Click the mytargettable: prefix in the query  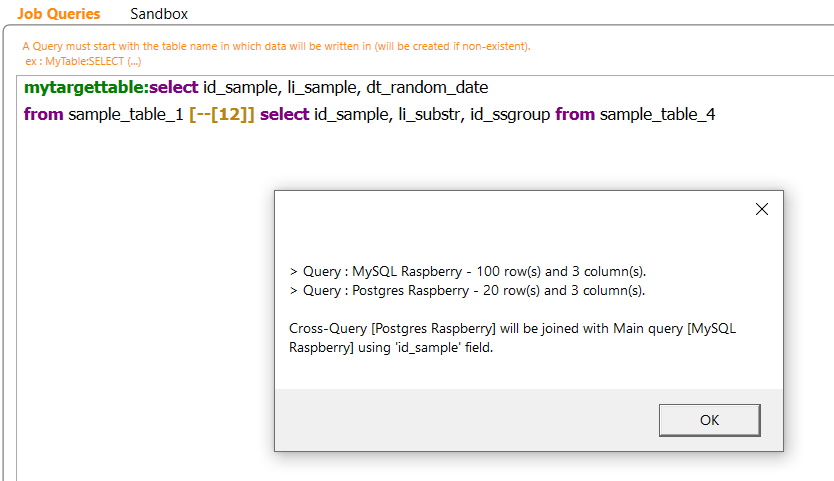[x=86, y=87]
